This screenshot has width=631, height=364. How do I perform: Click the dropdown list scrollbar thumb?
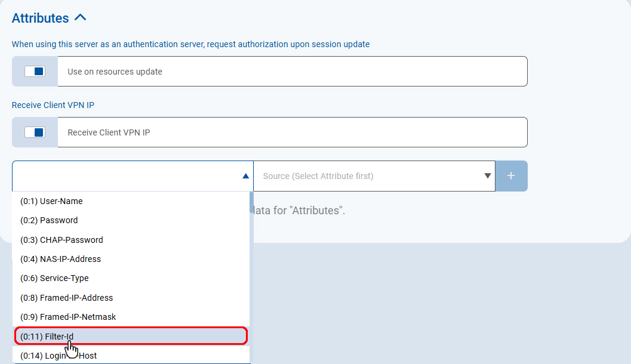[x=251, y=203]
